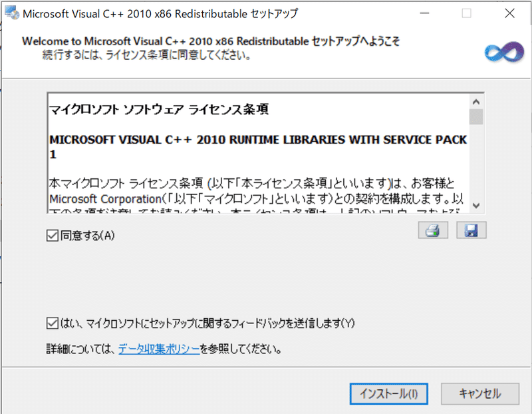The width and height of the screenshot is (532, 414).
Task: Click the マイクロソフト ソフトウェア ライセンス条項 heading
Action: pyautogui.click(x=159, y=110)
